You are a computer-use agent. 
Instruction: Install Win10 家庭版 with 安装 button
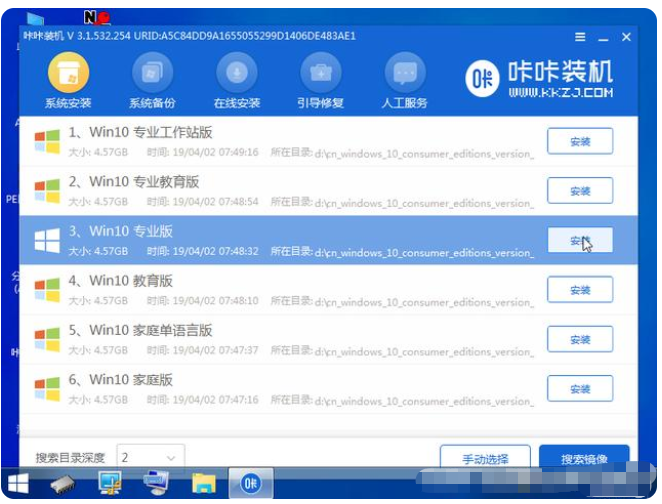[580, 389]
